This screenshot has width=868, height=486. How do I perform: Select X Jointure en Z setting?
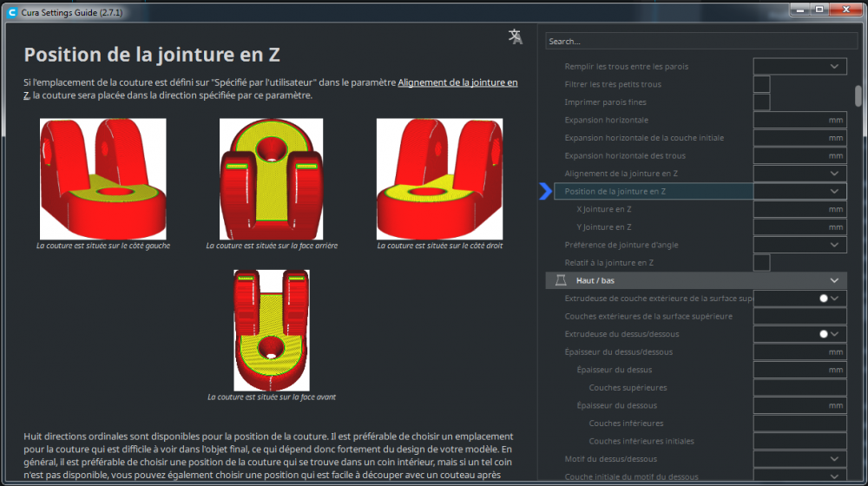tap(604, 209)
